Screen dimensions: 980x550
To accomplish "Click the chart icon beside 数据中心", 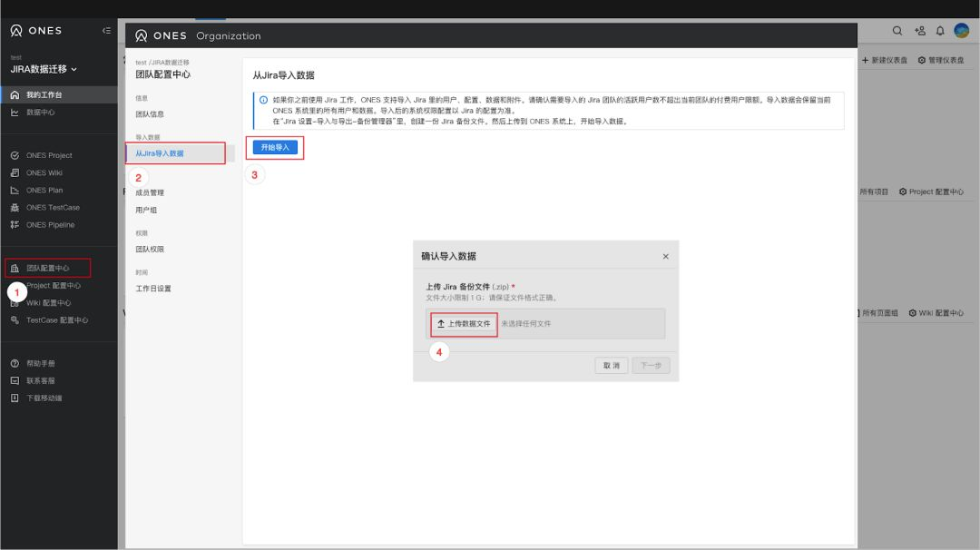I will [15, 113].
